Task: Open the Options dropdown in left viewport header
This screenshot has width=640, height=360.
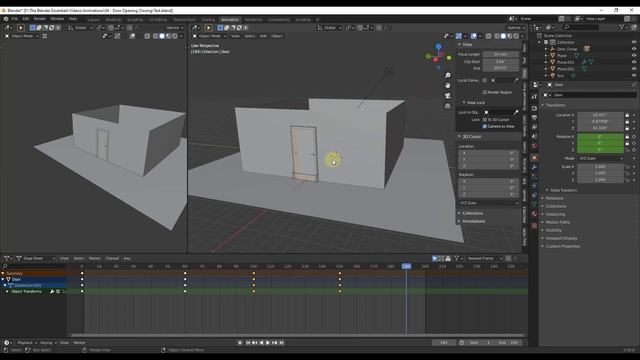Action: tap(175, 28)
